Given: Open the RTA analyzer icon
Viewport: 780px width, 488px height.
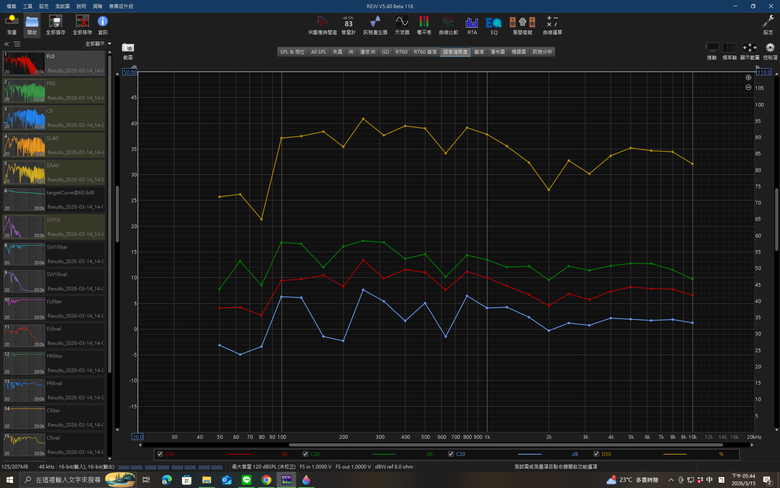Looking at the screenshot, I should tap(472, 25).
